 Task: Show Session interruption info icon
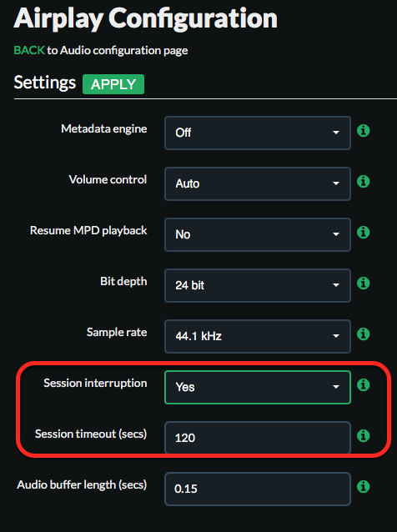tap(363, 384)
